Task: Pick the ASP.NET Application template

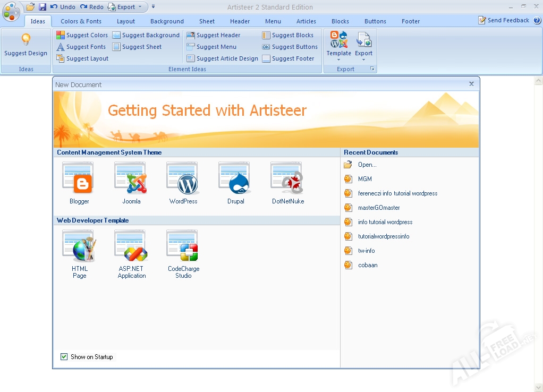Action: coord(131,246)
